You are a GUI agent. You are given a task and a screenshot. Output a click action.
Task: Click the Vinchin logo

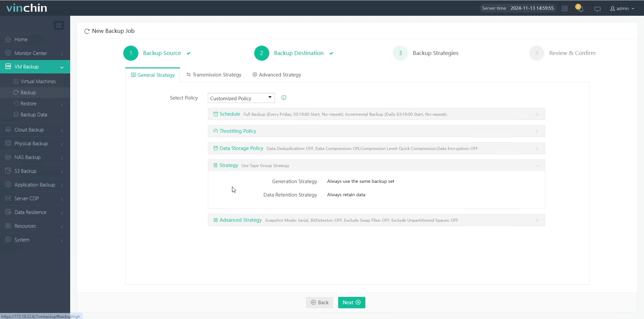pyautogui.click(x=27, y=8)
